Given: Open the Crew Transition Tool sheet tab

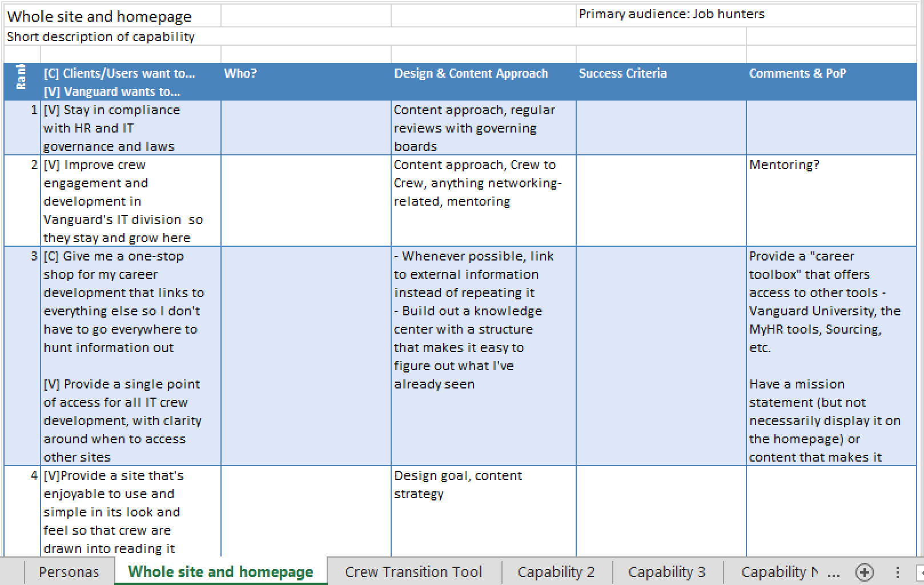Looking at the screenshot, I should click(413, 572).
